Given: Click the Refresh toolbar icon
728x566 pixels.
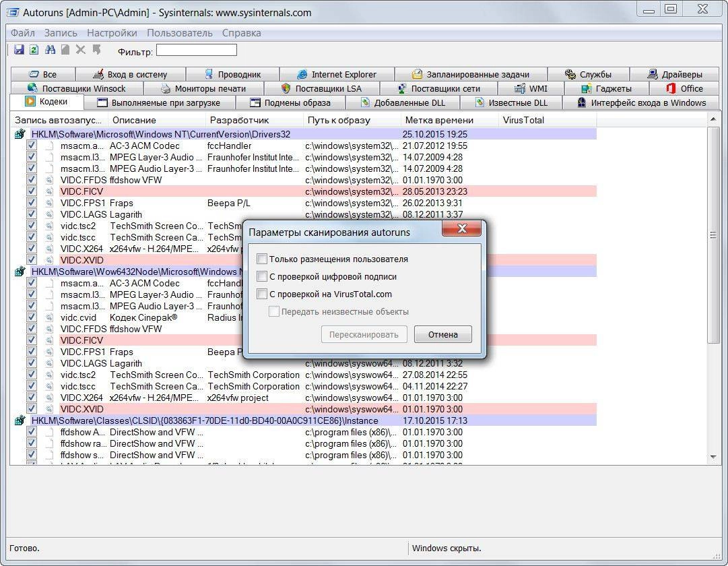Looking at the screenshot, I should 34,50.
